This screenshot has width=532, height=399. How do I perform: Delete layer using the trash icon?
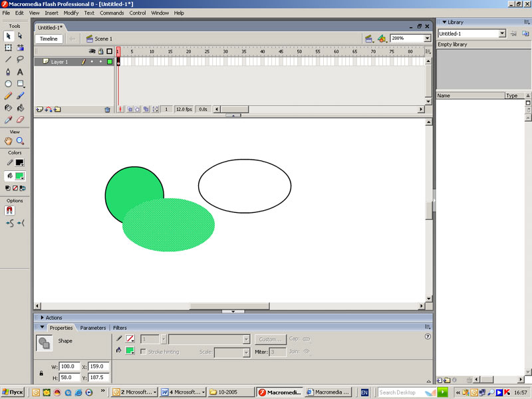(x=107, y=109)
